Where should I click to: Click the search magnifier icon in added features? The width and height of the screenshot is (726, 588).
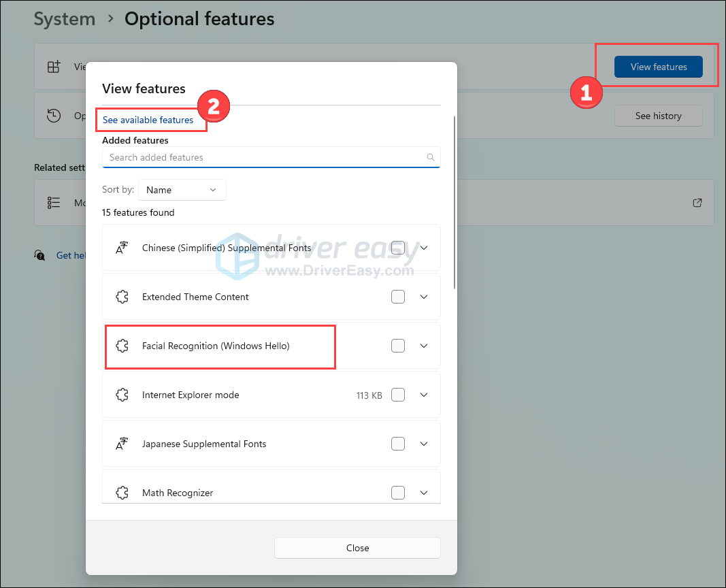(x=430, y=157)
